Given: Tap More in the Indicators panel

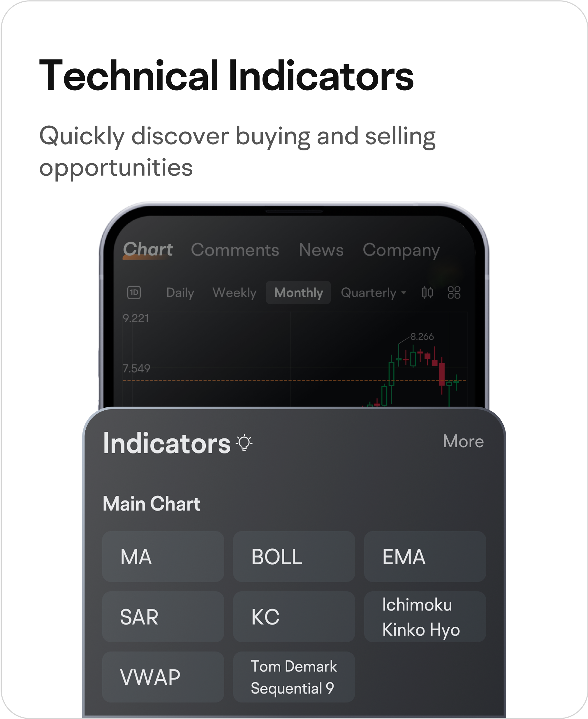Looking at the screenshot, I should click(463, 441).
